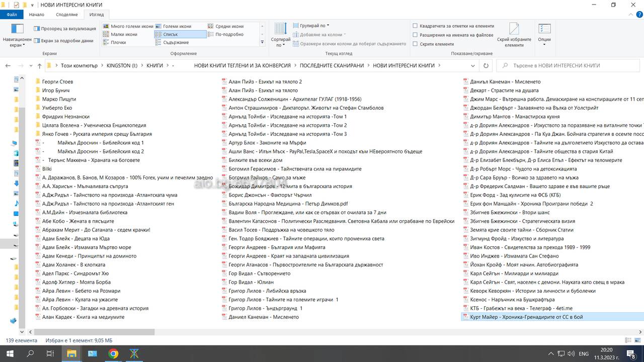Click the Up arrow in navigation bar
The width and height of the screenshot is (644, 362).
click(x=39, y=65)
